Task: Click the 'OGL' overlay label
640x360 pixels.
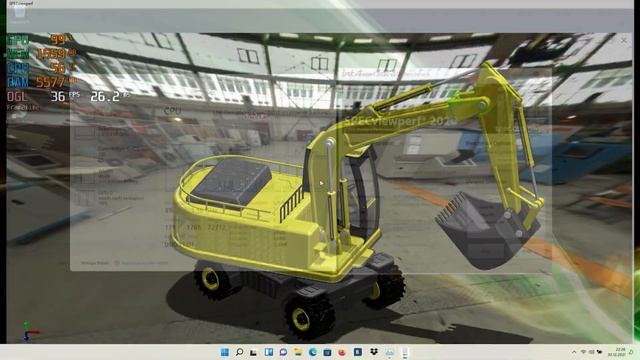Action: point(17,96)
